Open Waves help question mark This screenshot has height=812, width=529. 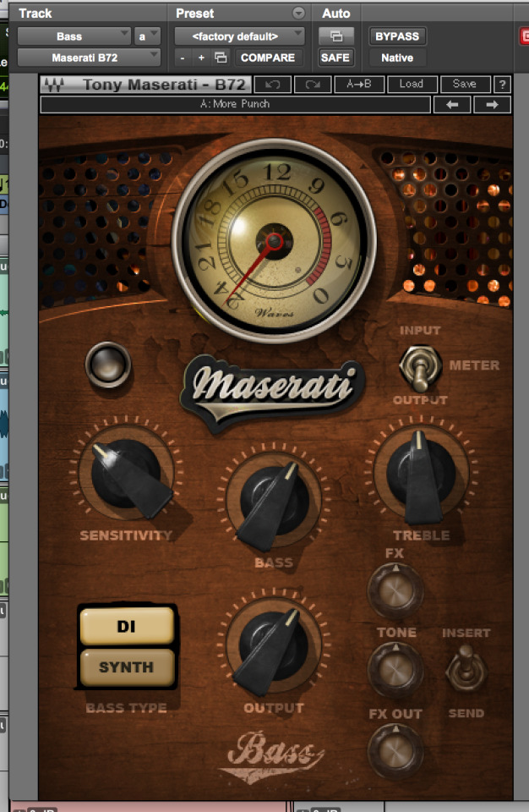502,85
